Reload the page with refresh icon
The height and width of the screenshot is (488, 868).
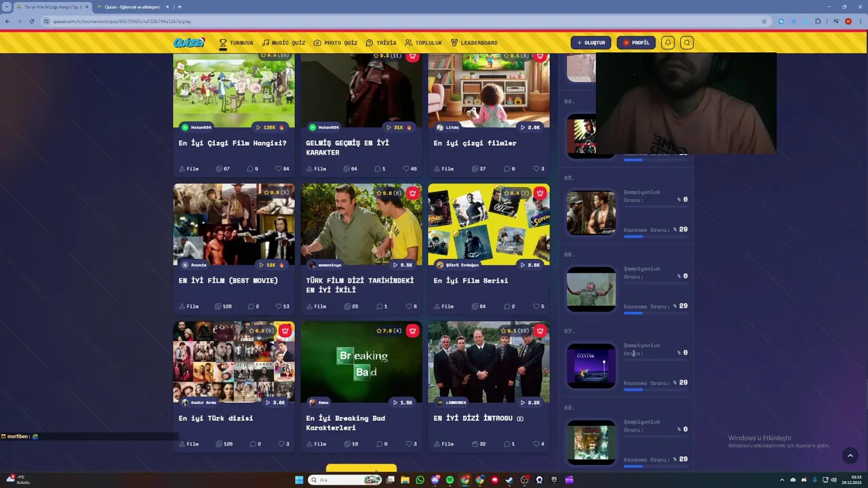tap(31, 21)
